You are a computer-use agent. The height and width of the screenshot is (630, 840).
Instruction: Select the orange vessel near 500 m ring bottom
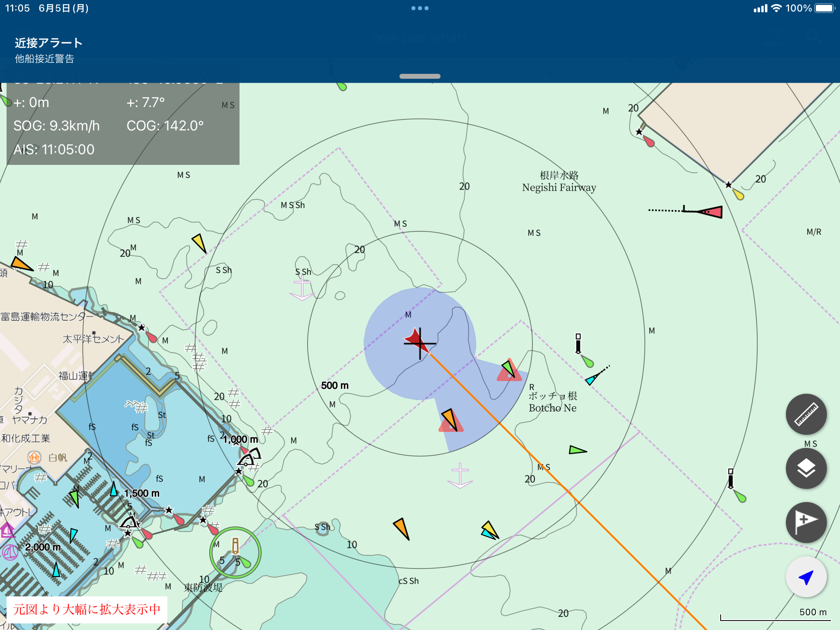(x=402, y=528)
